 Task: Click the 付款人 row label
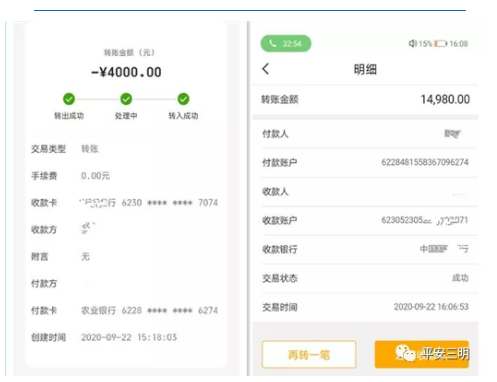coord(275,134)
